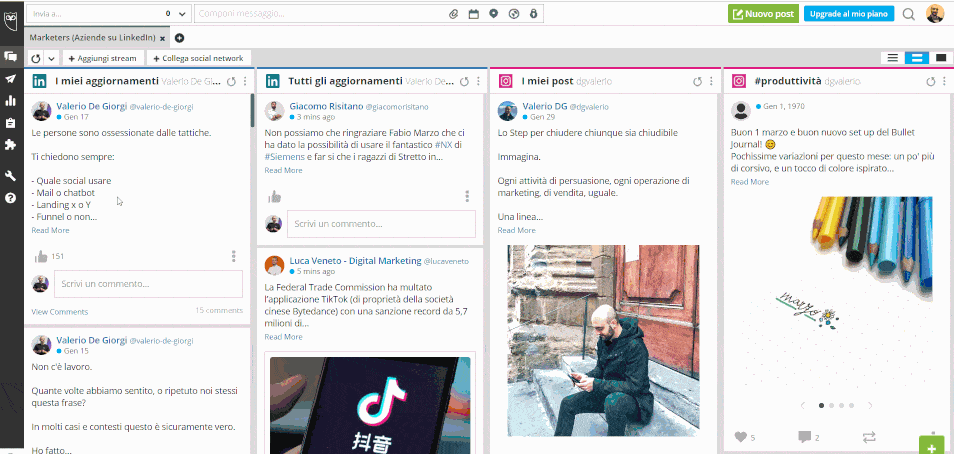954x454 pixels.
Task: Refresh the #produttività stream
Action: (930, 82)
